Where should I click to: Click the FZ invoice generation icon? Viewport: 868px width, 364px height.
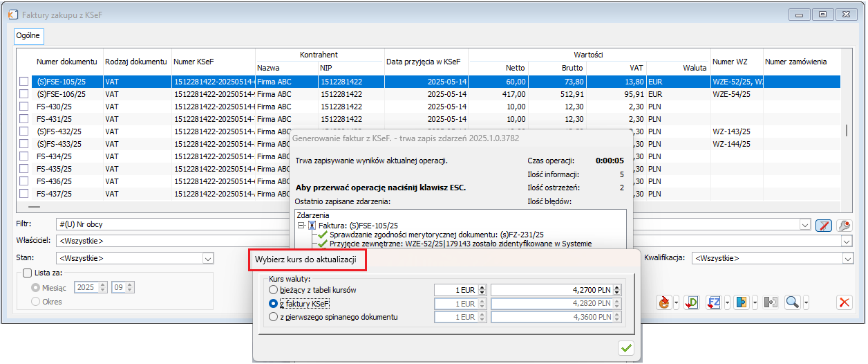click(x=715, y=302)
